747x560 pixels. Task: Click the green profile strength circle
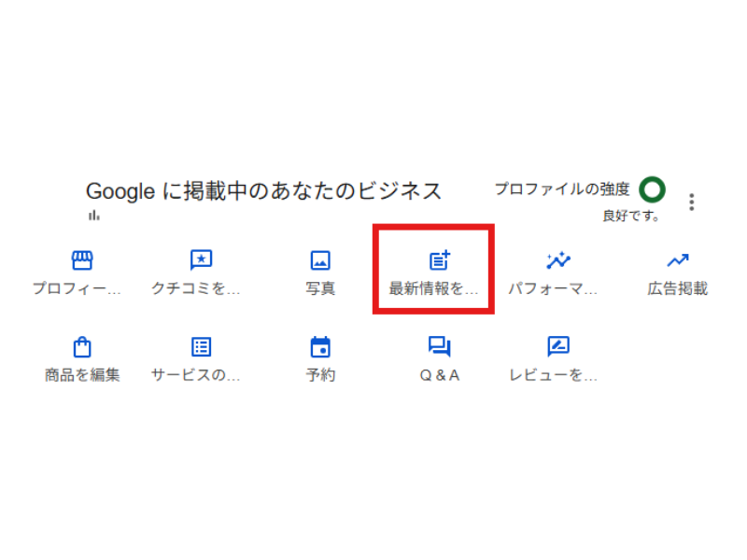[x=652, y=189]
